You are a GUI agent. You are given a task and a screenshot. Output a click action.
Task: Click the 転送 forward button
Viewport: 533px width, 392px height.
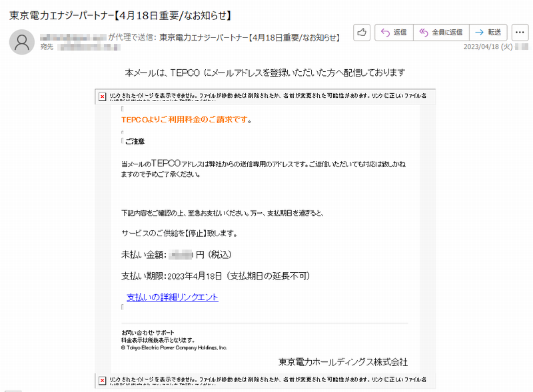[x=488, y=33]
